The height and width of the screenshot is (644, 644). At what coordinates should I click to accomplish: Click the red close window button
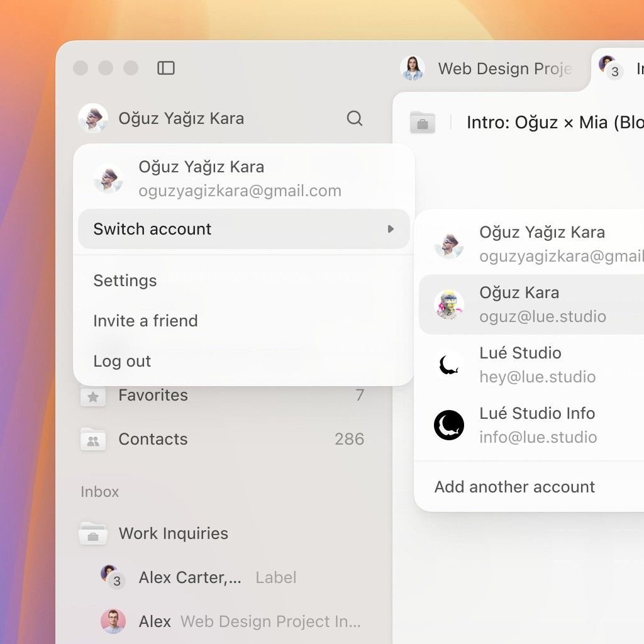[x=80, y=68]
